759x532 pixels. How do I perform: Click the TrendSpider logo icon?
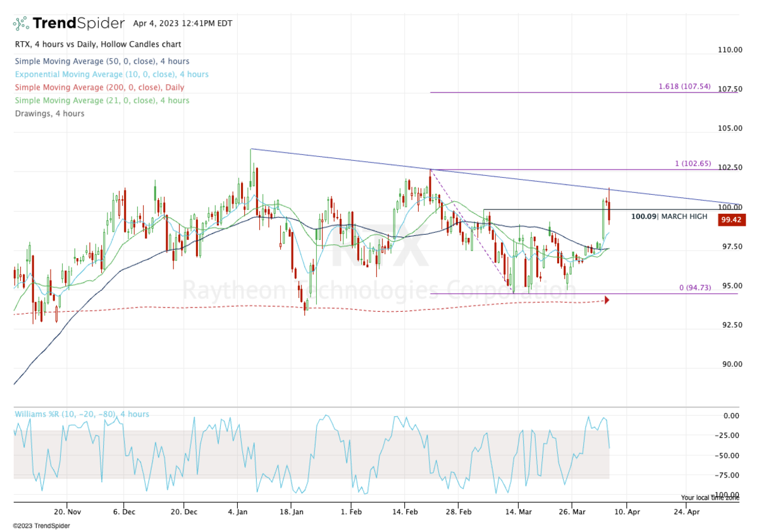click(x=20, y=23)
